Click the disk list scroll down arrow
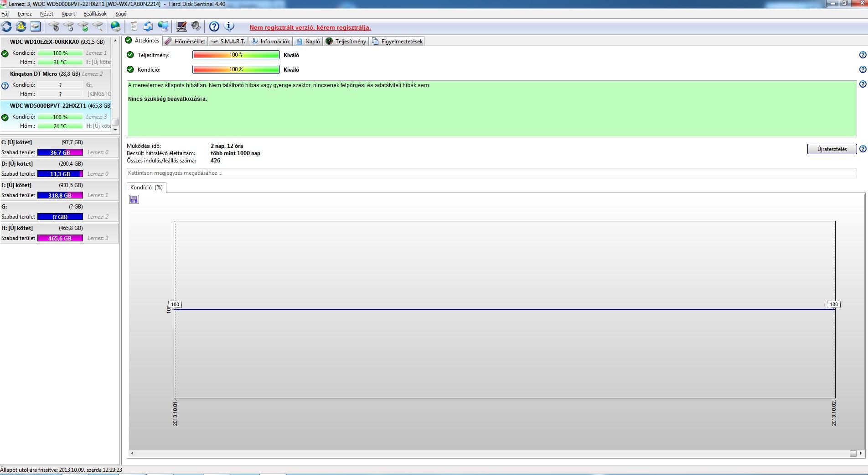The image size is (868, 475). pyautogui.click(x=115, y=130)
